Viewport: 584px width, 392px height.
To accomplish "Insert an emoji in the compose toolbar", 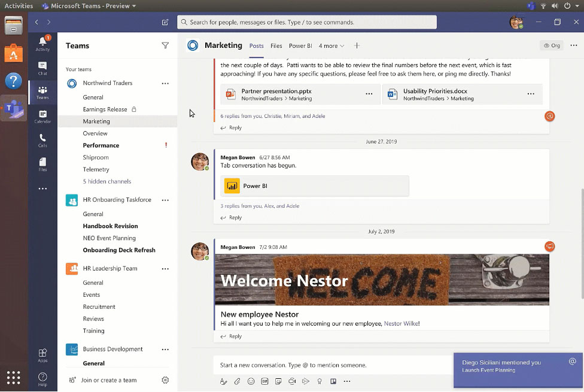I will (x=251, y=381).
